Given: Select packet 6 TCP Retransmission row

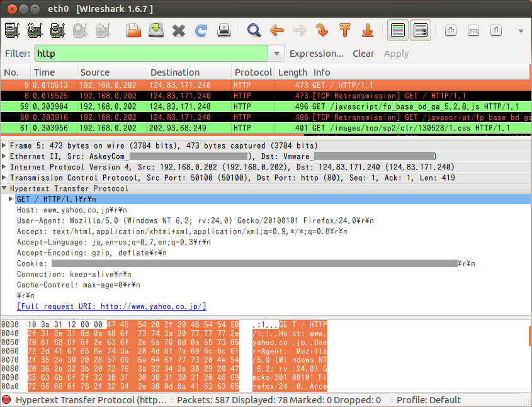Looking at the screenshot, I should (266, 96).
